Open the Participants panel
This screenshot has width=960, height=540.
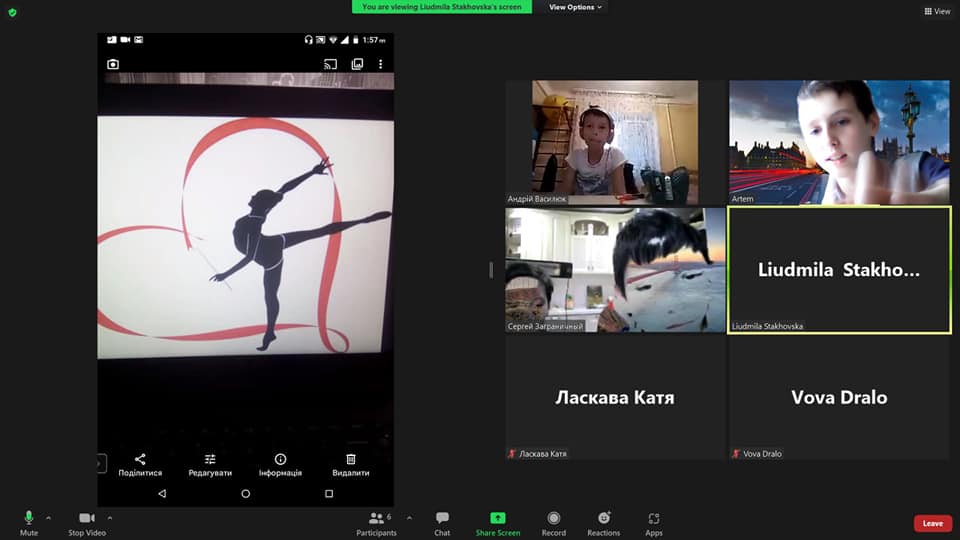click(377, 523)
